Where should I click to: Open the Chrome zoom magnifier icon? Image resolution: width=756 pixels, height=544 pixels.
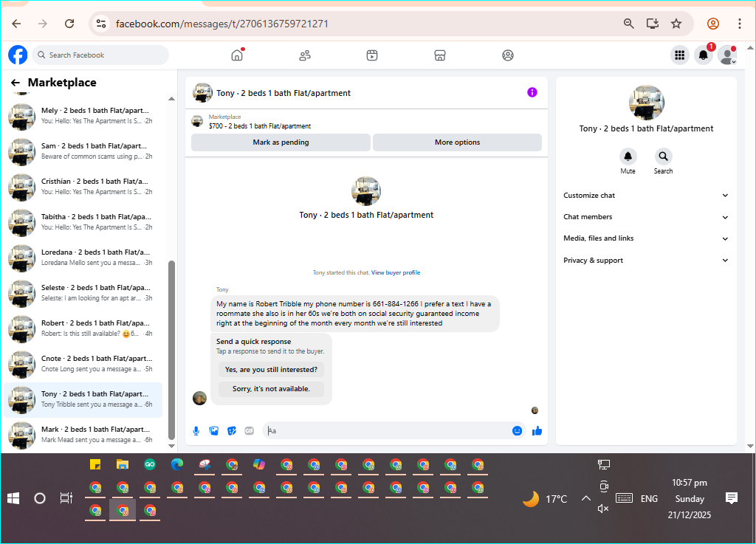coord(629,24)
